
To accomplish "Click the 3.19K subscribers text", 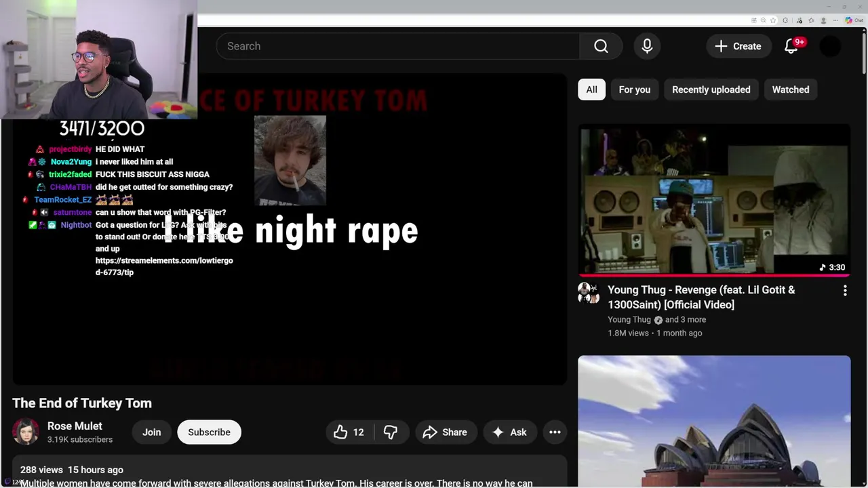I will click(80, 440).
